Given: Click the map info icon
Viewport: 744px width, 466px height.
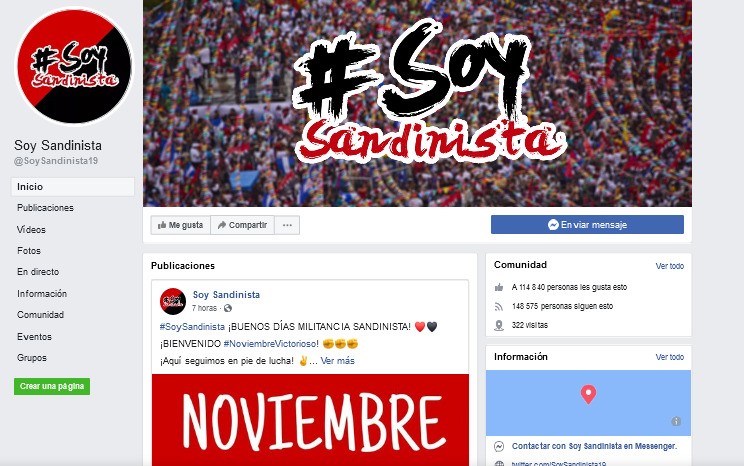Looking at the screenshot, I should coord(676,421).
